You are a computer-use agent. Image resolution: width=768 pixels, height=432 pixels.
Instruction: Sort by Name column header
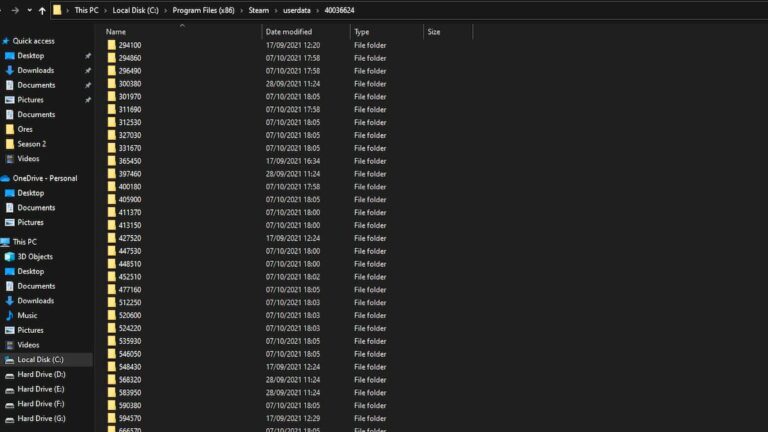coord(116,32)
